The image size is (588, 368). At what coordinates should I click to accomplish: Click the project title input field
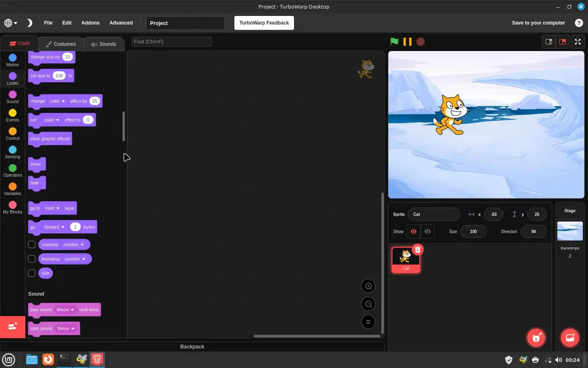point(185,23)
